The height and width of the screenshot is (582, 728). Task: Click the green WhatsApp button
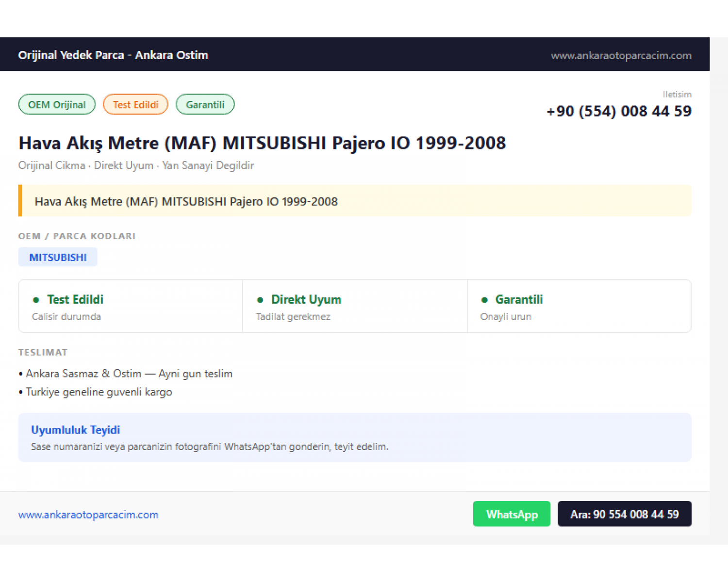tap(512, 514)
